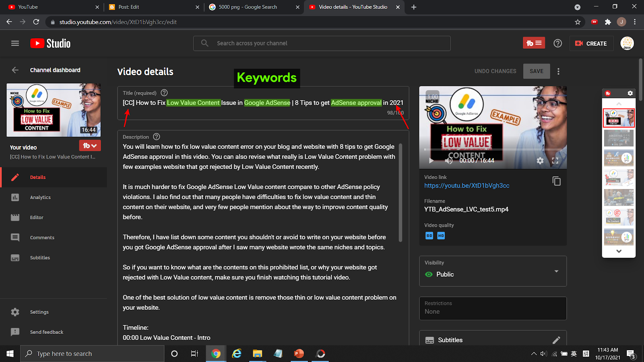Open Chrome from the taskbar
Image resolution: width=644 pixels, height=362 pixels.
point(216,354)
